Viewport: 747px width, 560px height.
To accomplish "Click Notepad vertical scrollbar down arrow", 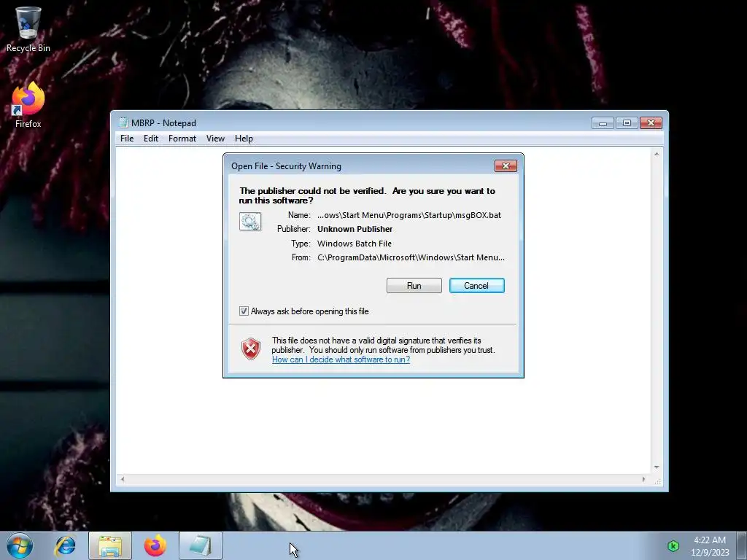I will click(x=657, y=467).
